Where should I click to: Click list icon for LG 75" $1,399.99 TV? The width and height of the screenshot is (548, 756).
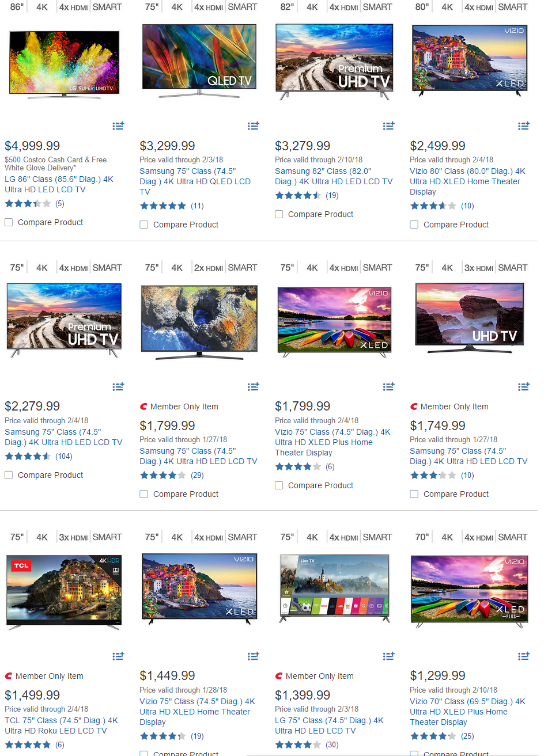pos(389,656)
